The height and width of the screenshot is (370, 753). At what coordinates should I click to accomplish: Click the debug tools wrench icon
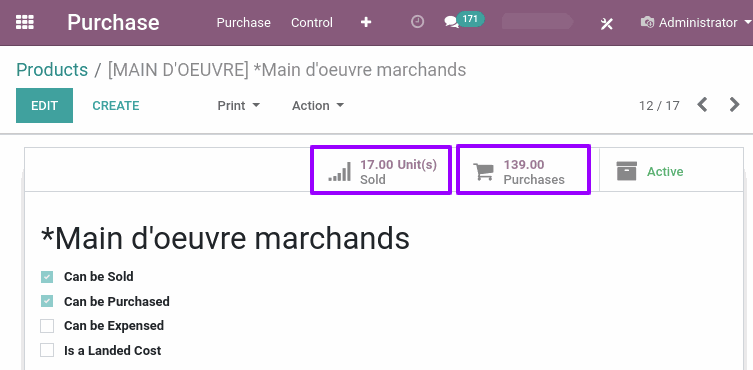[x=607, y=23]
